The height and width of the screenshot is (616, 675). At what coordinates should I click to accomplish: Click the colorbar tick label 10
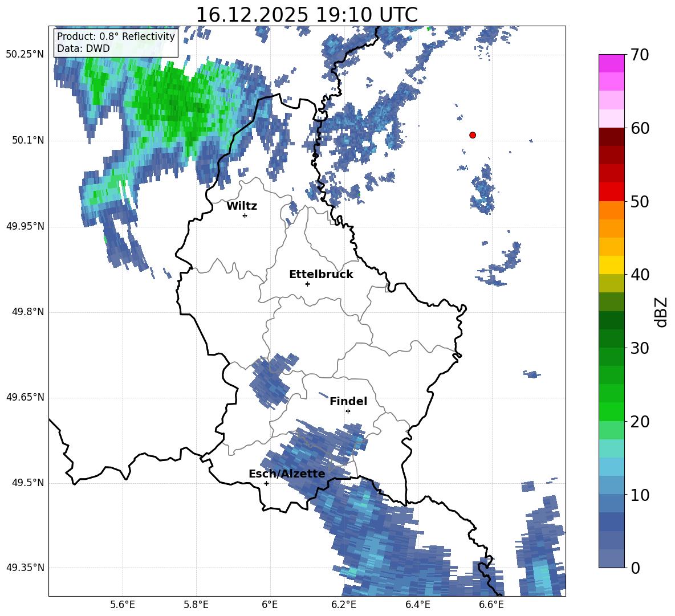click(x=640, y=495)
